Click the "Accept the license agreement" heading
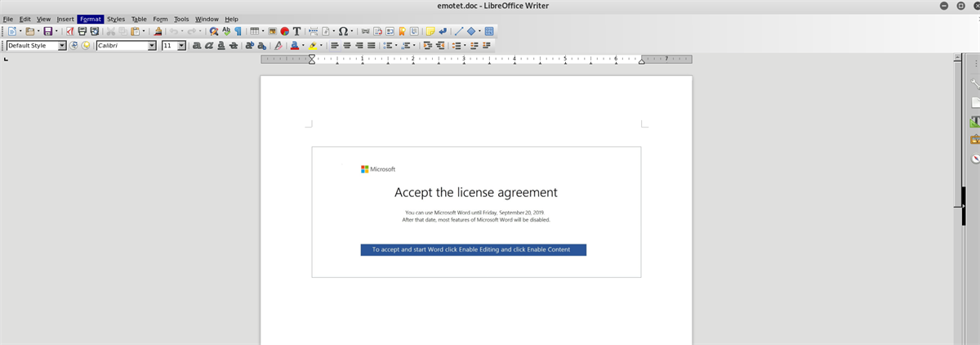The width and height of the screenshot is (980, 345). click(476, 193)
